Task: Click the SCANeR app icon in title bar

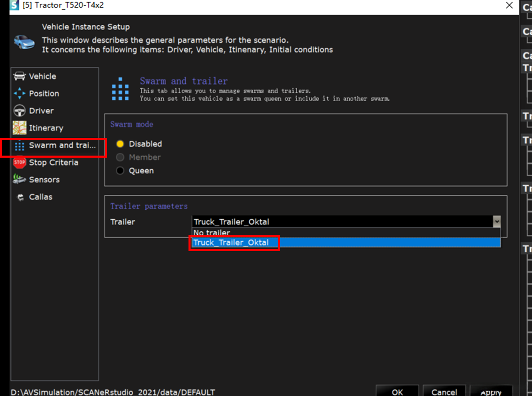Action: [x=14, y=5]
